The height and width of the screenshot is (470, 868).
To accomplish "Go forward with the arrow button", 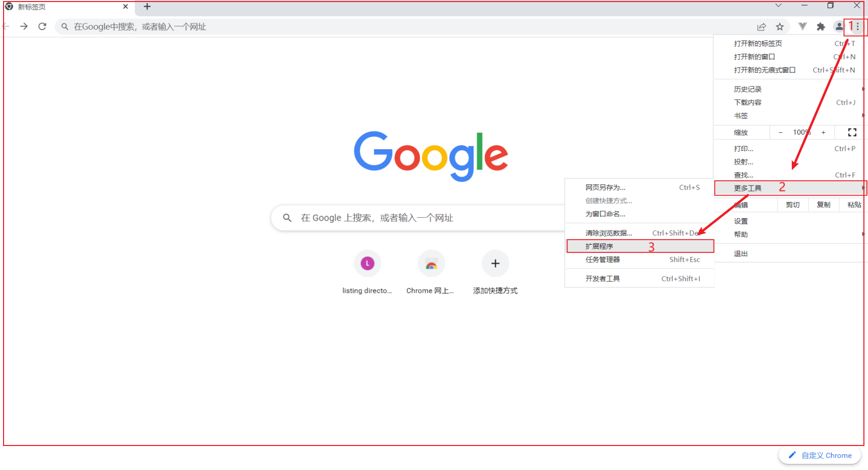I will (x=24, y=27).
